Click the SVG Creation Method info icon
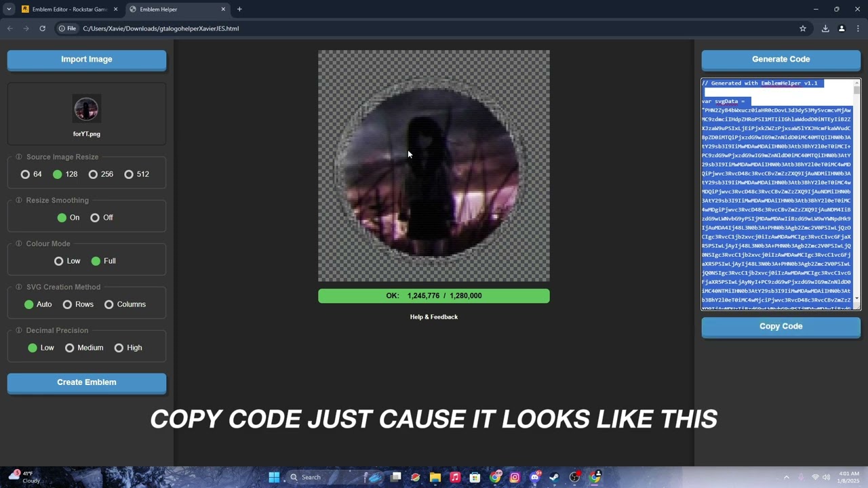Image resolution: width=868 pixels, height=488 pixels. point(19,287)
